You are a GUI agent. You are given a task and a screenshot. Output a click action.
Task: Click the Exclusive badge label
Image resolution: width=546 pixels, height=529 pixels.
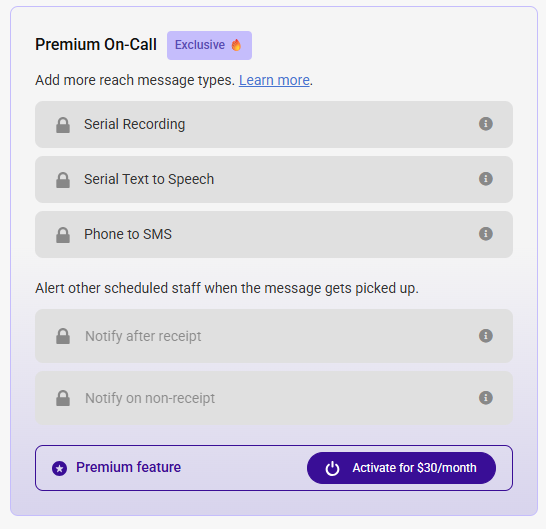tap(209, 45)
